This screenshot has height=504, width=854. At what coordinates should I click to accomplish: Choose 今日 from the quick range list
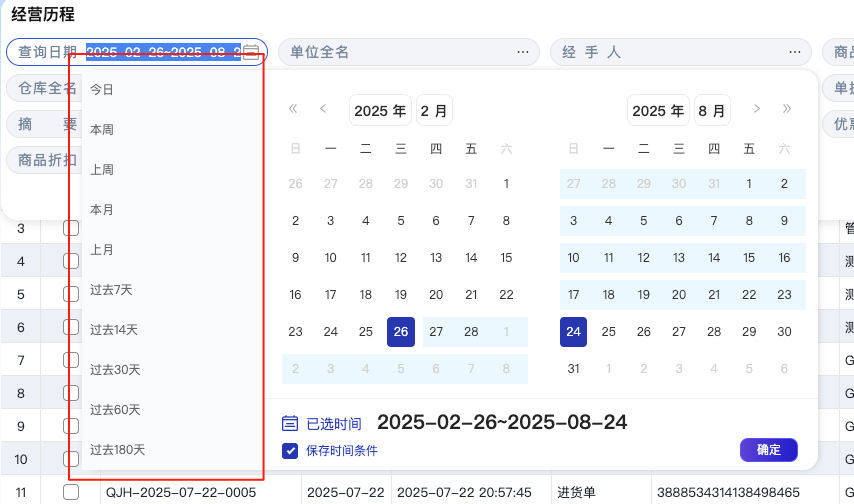click(102, 90)
